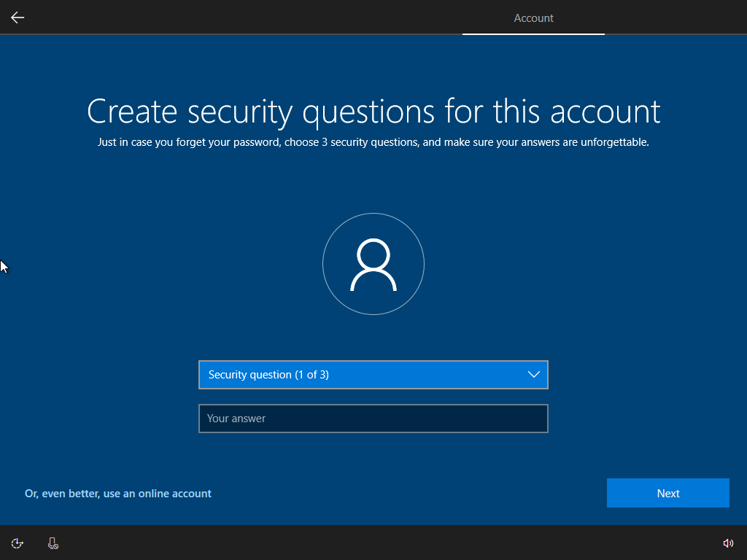Click the word 'unforgettable' in the subtitle
Screen dimensions: 747x560
coord(614,143)
